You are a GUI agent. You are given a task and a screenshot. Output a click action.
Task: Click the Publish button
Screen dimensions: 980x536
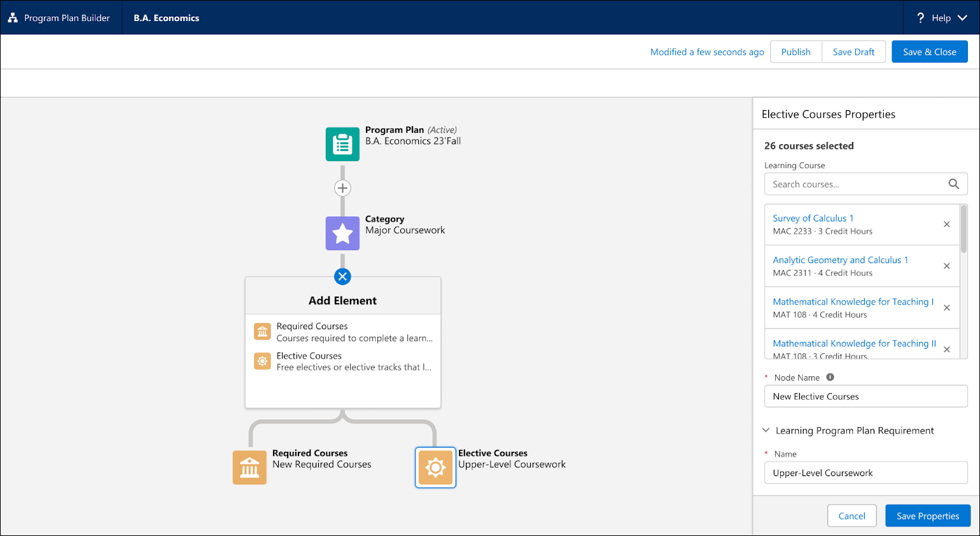[795, 52]
